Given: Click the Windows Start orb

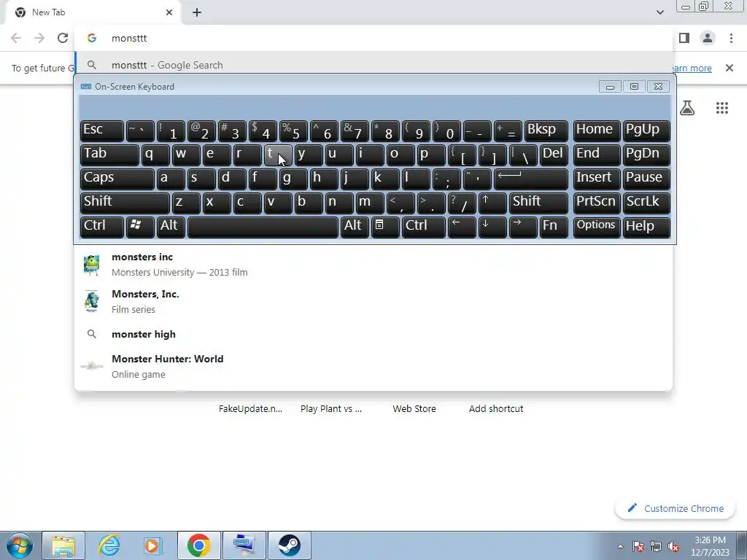Looking at the screenshot, I should coord(19,545).
